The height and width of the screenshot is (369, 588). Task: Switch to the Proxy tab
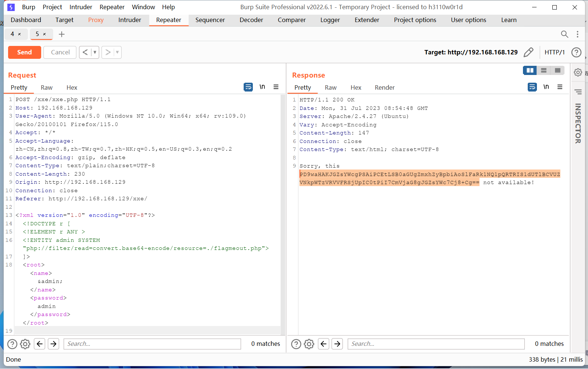tap(96, 20)
